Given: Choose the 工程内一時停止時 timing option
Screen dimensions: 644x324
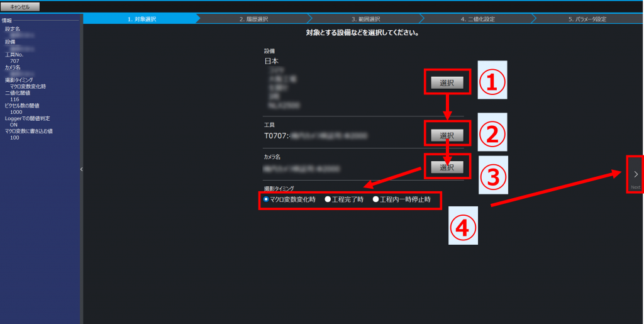Looking at the screenshot, I should pos(376,199).
